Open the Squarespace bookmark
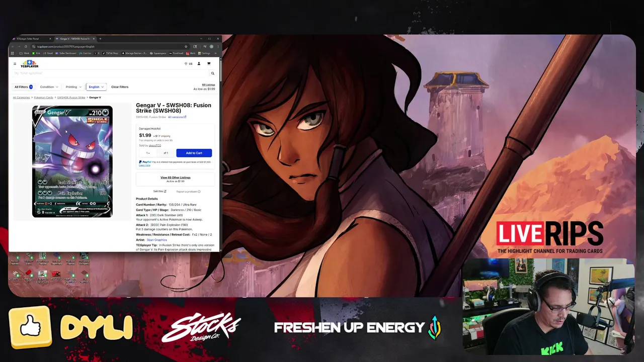Image resolution: width=644 pixels, height=362 pixels. (x=158, y=53)
